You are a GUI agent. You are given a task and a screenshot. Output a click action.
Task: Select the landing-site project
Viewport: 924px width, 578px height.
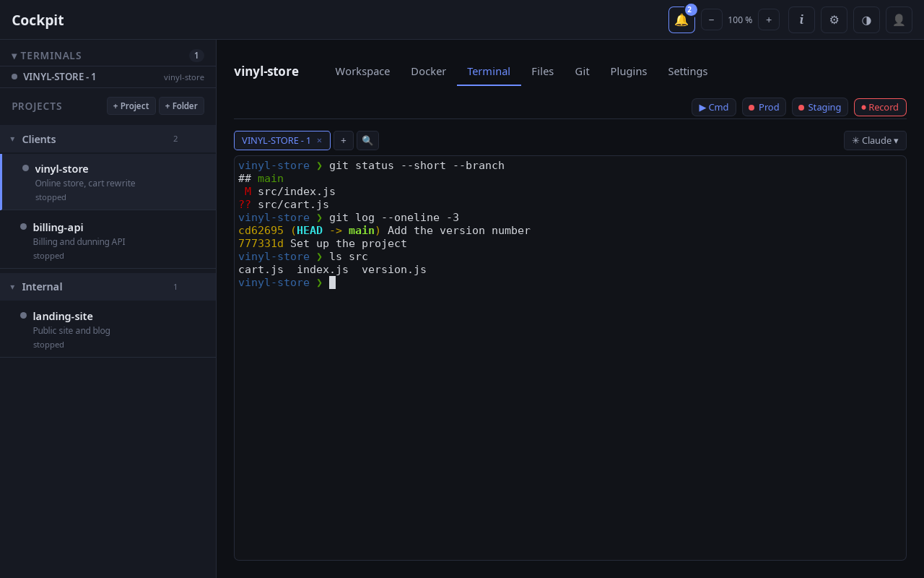point(108,329)
